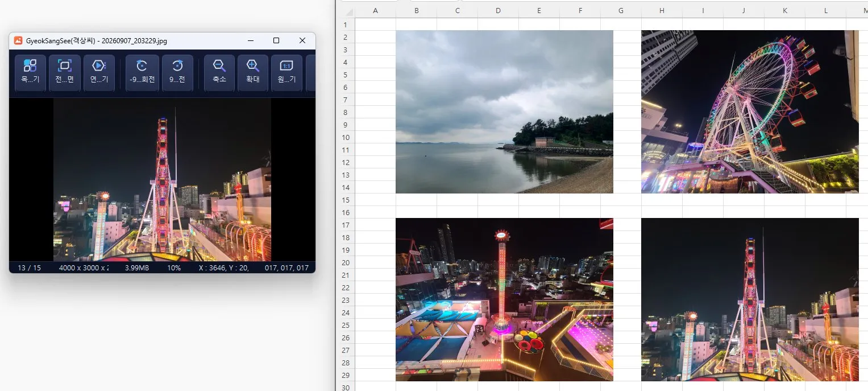Screen dimensions: 868x391
Task: Zoom out with the 축소 button
Action: tap(219, 73)
